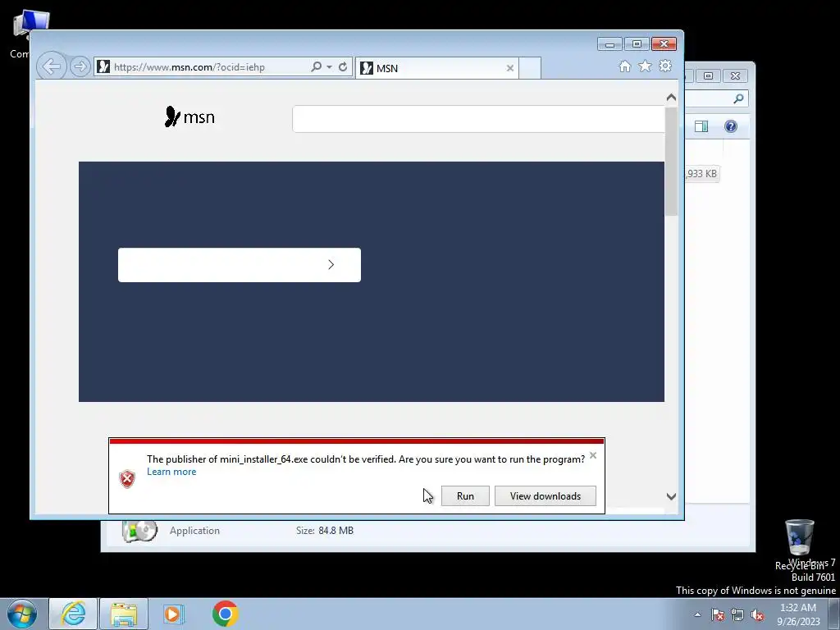Open the Learn more link
The height and width of the screenshot is (630, 840).
pos(171,472)
